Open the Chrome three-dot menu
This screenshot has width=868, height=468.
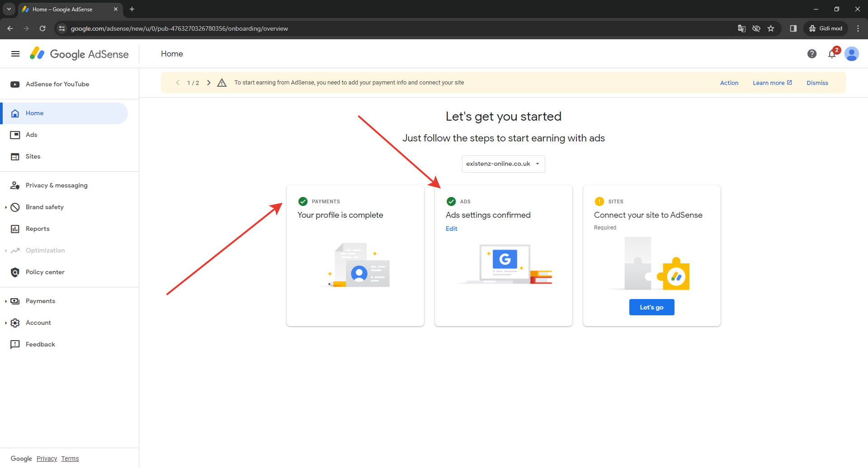point(858,28)
